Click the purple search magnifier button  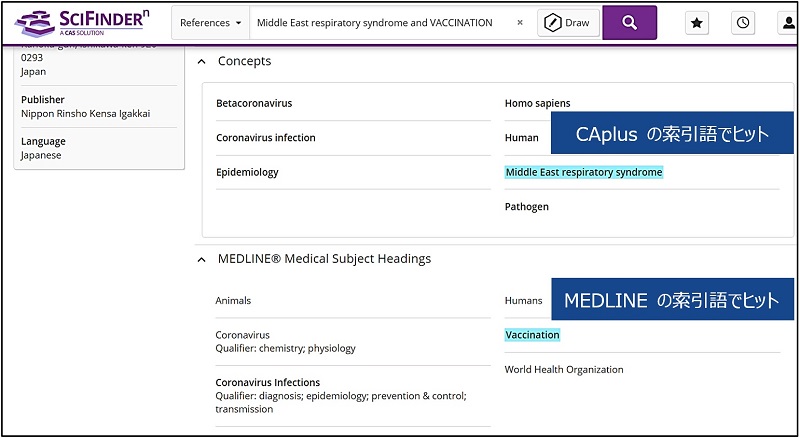[x=629, y=22]
